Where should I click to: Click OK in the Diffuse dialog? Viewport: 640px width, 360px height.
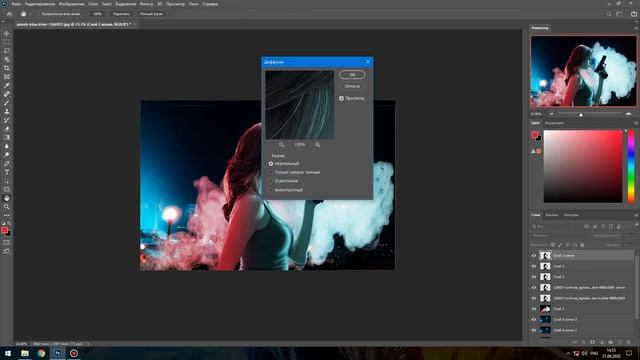coord(352,75)
